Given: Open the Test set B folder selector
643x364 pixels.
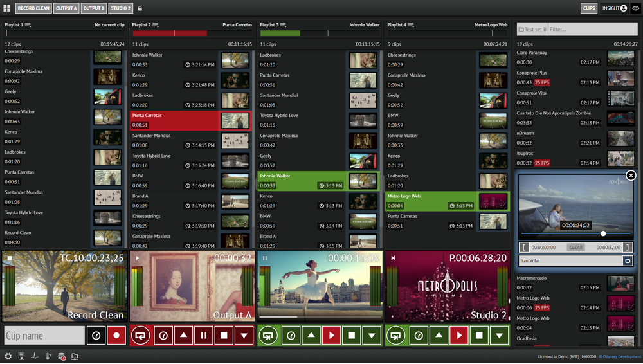Looking at the screenshot, I should [x=532, y=29].
